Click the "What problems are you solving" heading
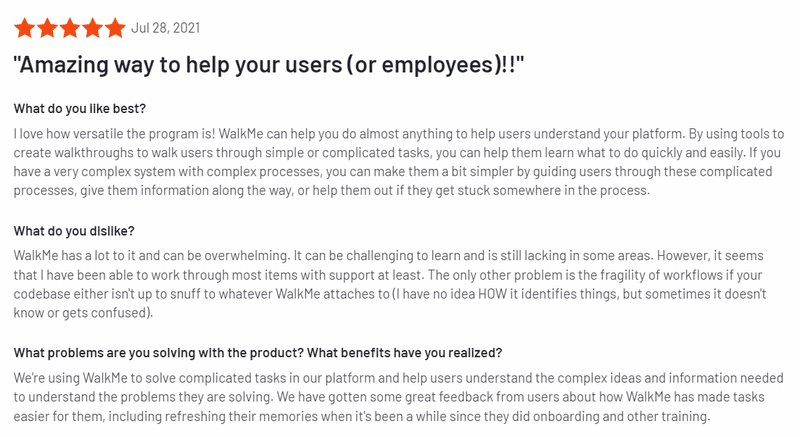800x437 pixels. pyautogui.click(x=258, y=352)
